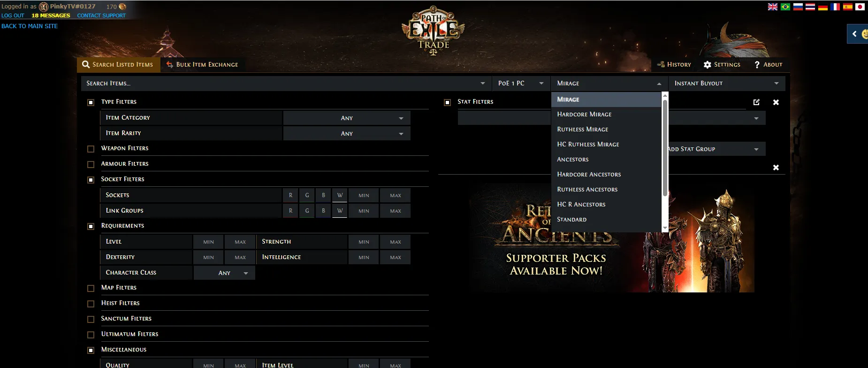Open the 18 Messages link
This screenshot has height=368, width=868.
51,15
